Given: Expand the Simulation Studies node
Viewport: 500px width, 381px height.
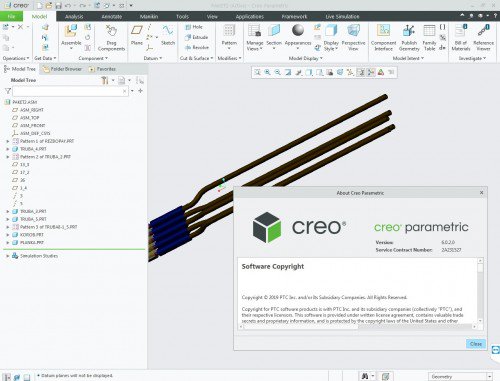Looking at the screenshot, I should (x=8, y=256).
